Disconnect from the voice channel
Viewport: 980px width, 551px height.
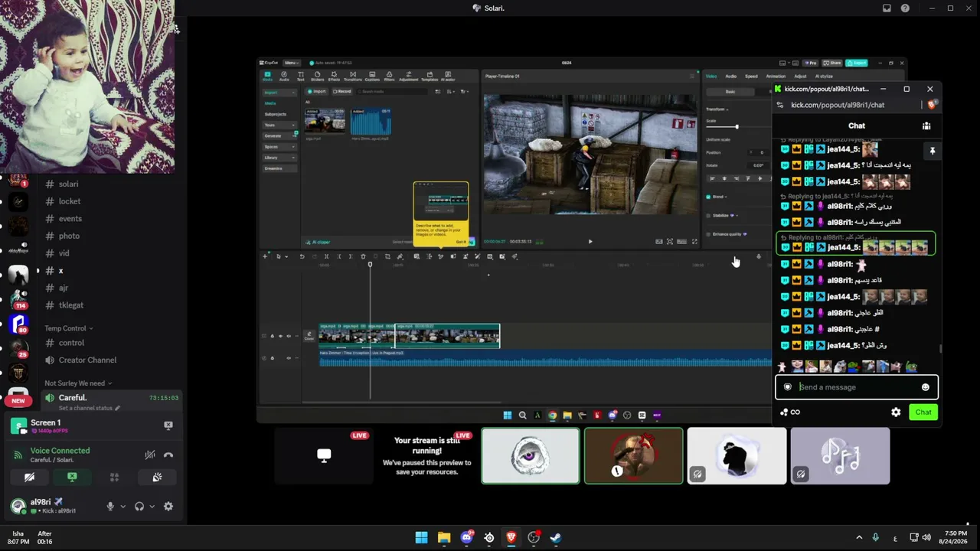pyautogui.click(x=168, y=455)
